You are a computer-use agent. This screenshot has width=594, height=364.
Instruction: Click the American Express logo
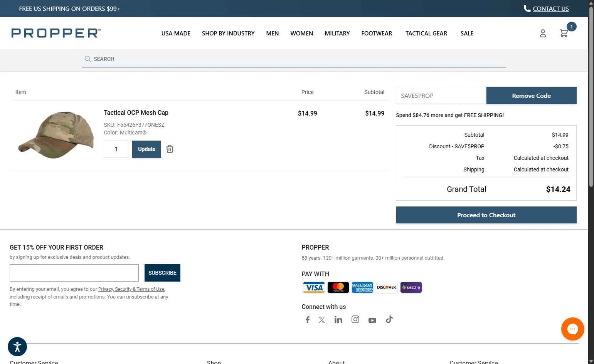[x=362, y=287]
